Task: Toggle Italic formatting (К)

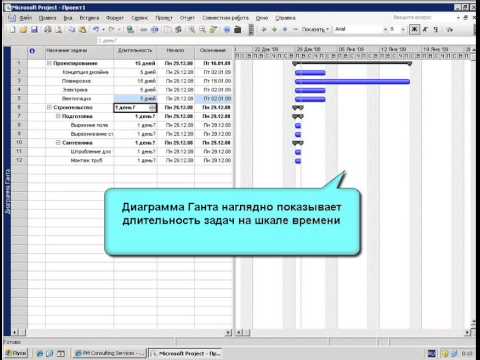Action: pyautogui.click(x=425, y=29)
